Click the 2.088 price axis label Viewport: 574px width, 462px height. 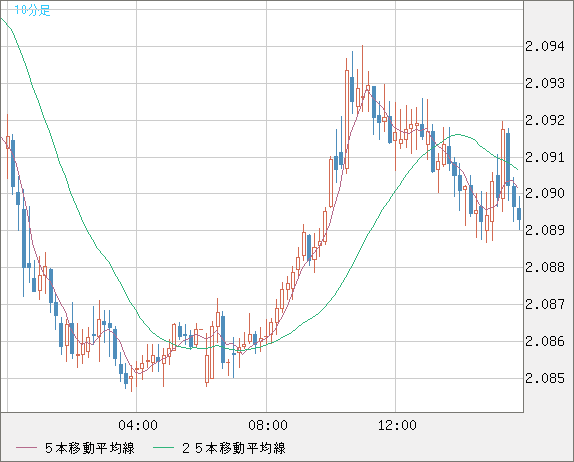(545, 267)
